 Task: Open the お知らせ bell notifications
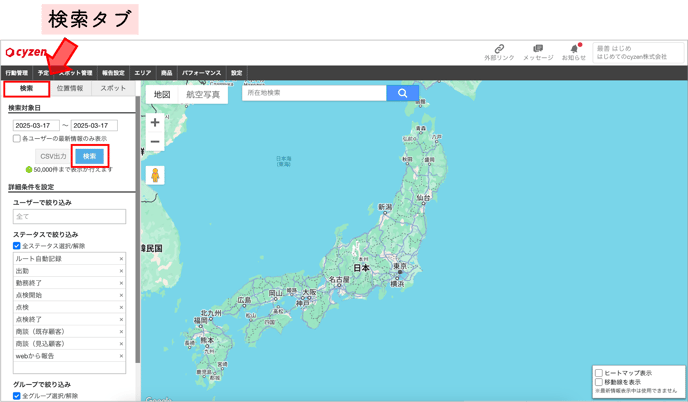click(574, 52)
